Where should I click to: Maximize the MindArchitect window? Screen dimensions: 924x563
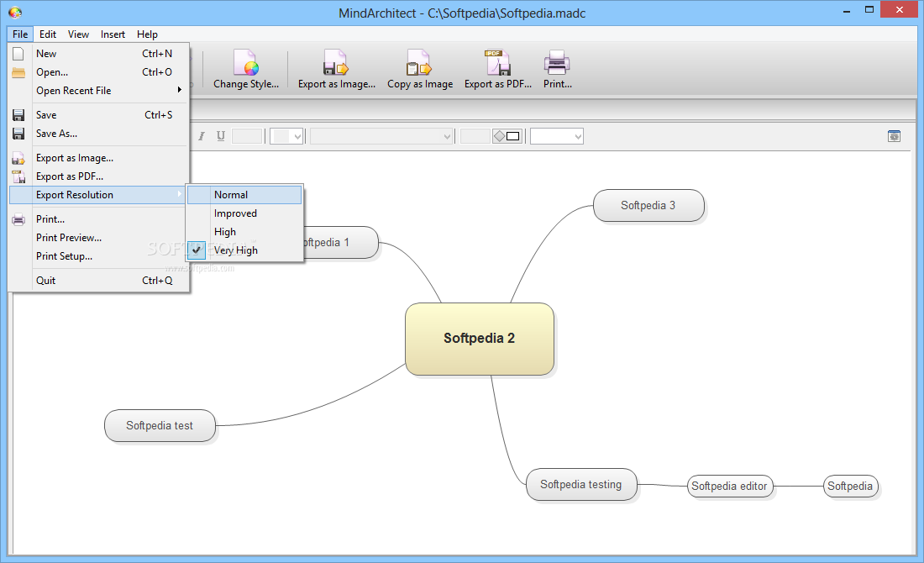click(869, 10)
